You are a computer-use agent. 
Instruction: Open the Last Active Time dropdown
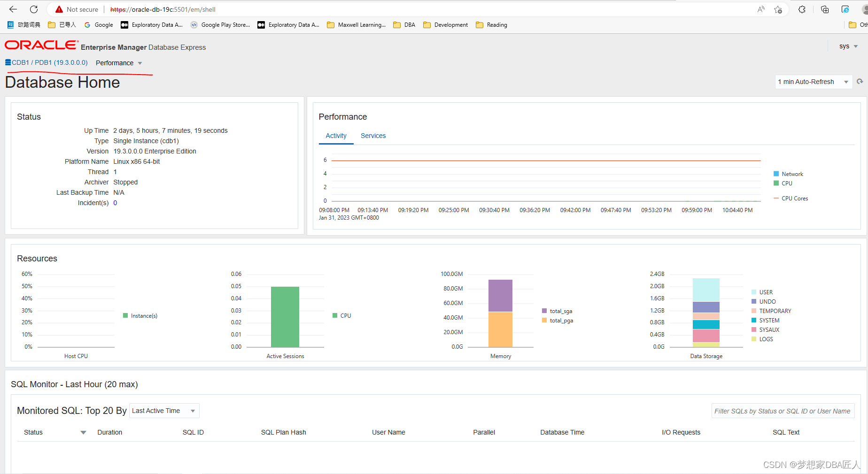coord(164,411)
